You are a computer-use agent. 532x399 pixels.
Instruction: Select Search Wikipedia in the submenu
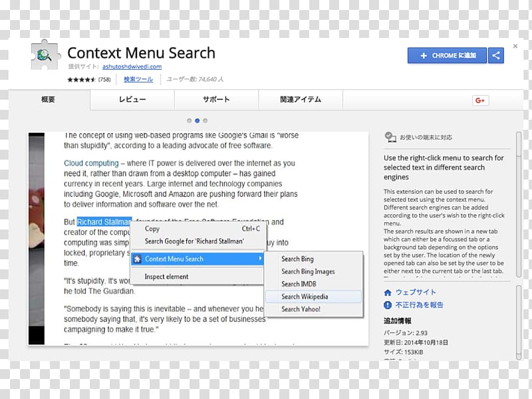[314, 297]
